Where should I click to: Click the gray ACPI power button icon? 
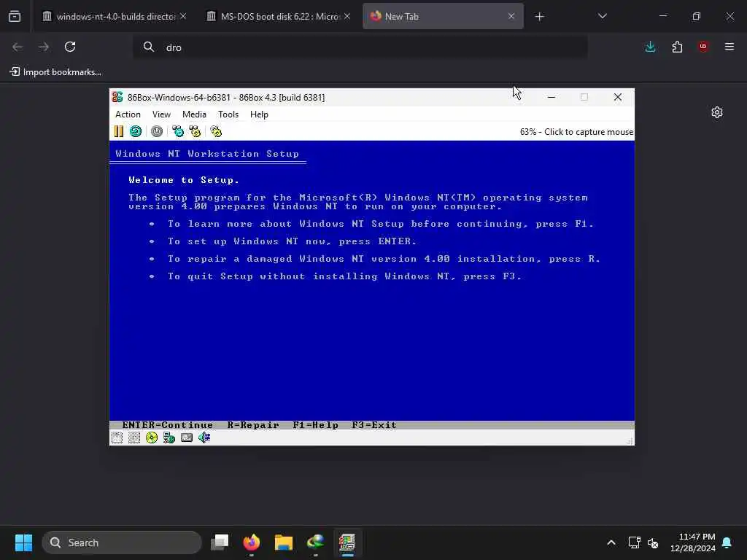point(157,131)
